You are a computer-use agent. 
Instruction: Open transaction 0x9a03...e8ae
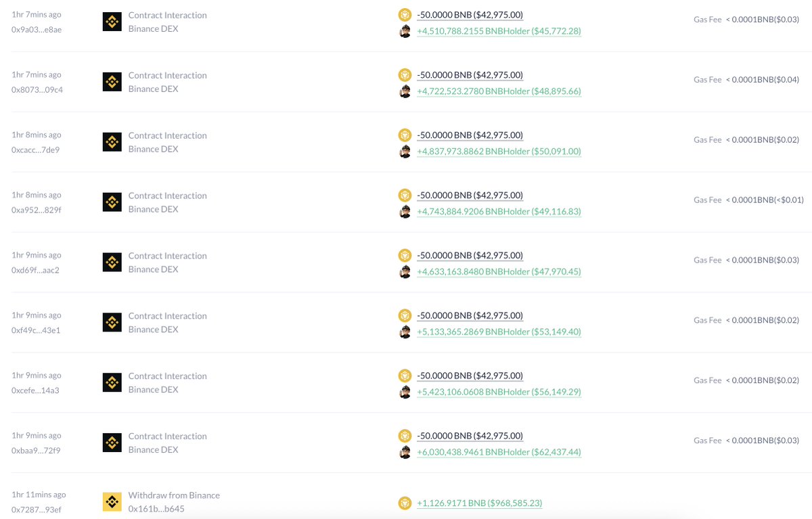[35, 29]
